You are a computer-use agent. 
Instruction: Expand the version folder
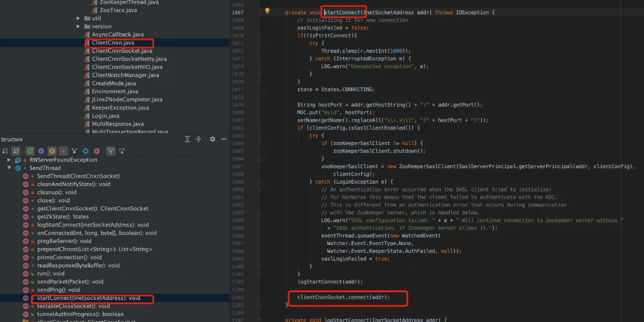(x=78, y=26)
